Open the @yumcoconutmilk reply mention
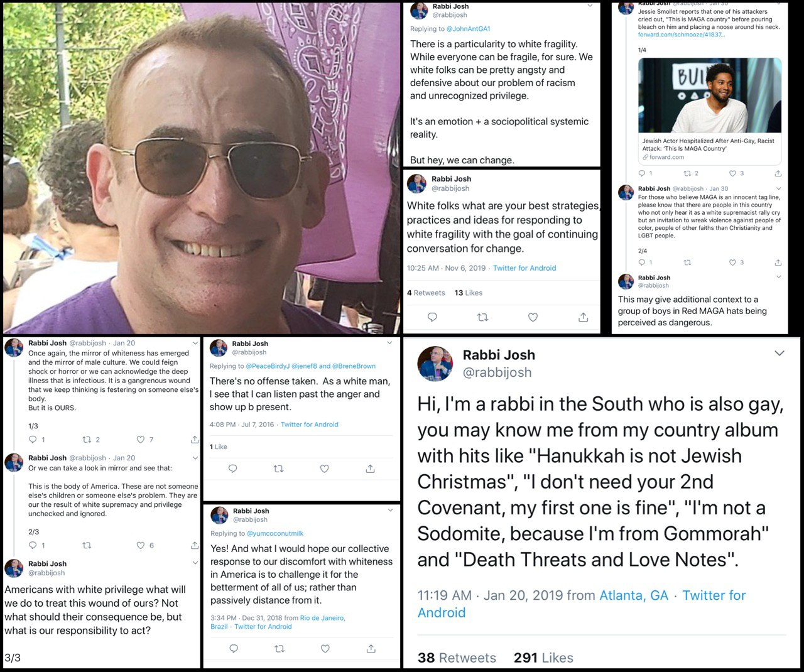This screenshot has height=672, width=804. pyautogui.click(x=275, y=533)
